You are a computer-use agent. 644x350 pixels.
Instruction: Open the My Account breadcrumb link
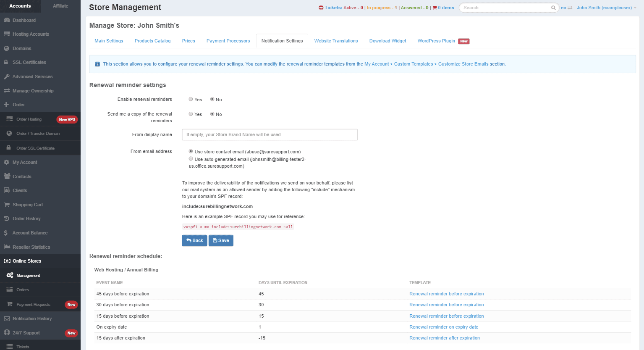[x=377, y=64]
